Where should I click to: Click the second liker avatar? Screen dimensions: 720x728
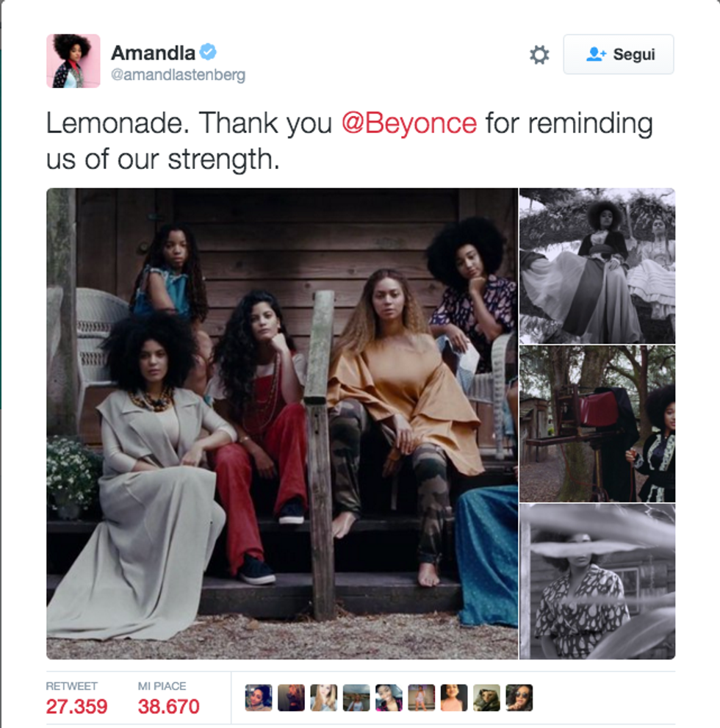(291, 697)
